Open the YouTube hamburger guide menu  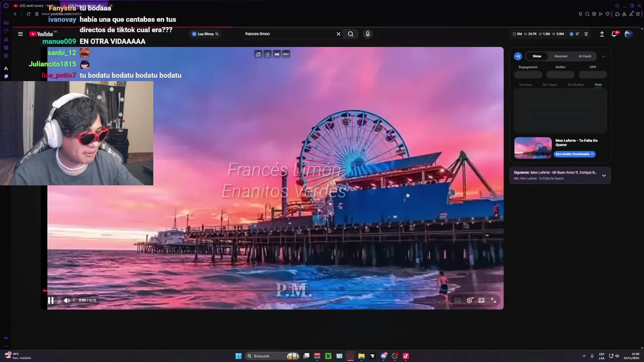pos(20,34)
